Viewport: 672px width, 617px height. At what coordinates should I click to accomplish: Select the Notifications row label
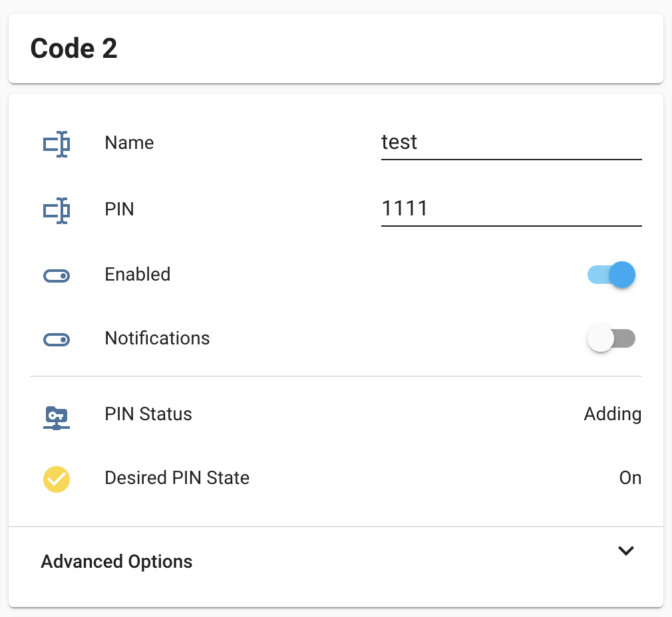[157, 338]
